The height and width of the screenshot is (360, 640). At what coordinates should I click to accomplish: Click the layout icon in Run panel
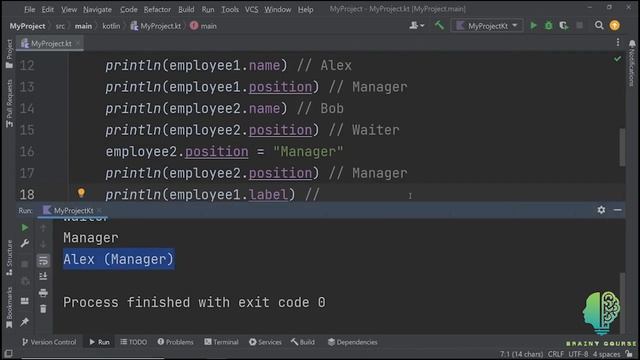(x=25, y=301)
